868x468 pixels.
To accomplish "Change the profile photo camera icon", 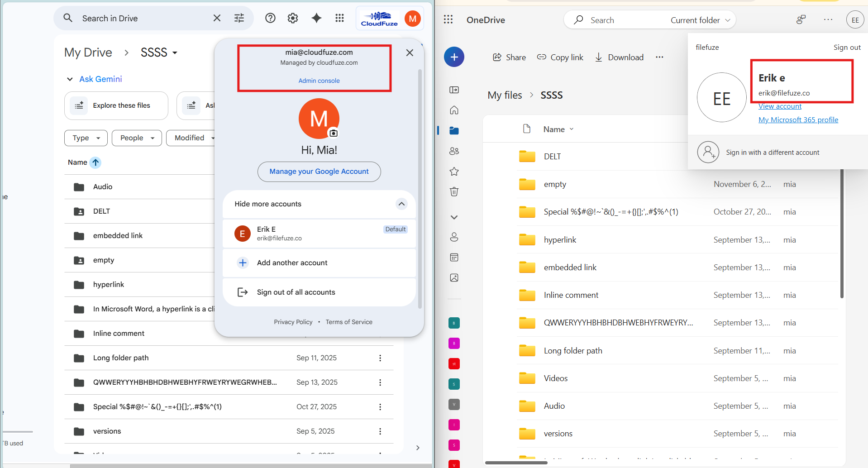I will click(334, 133).
